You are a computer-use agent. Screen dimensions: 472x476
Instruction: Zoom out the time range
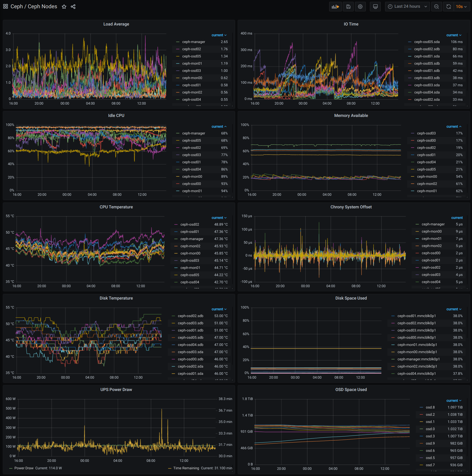tap(436, 7)
